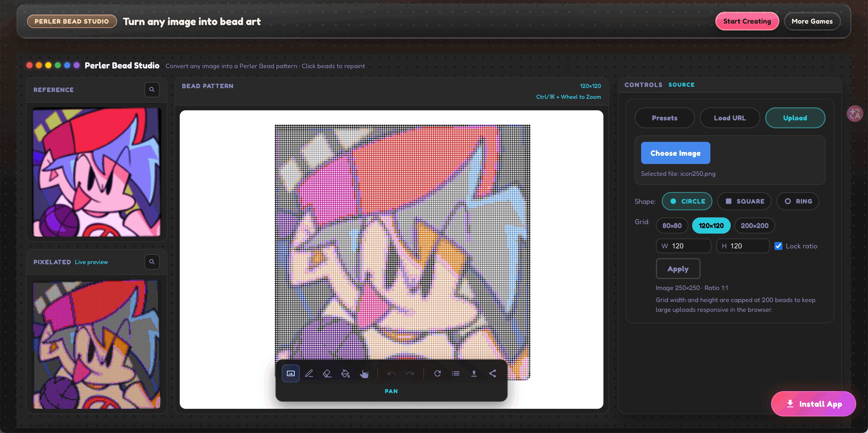868x433 pixels.
Task: Set grid size to 80×80
Action: tap(672, 226)
